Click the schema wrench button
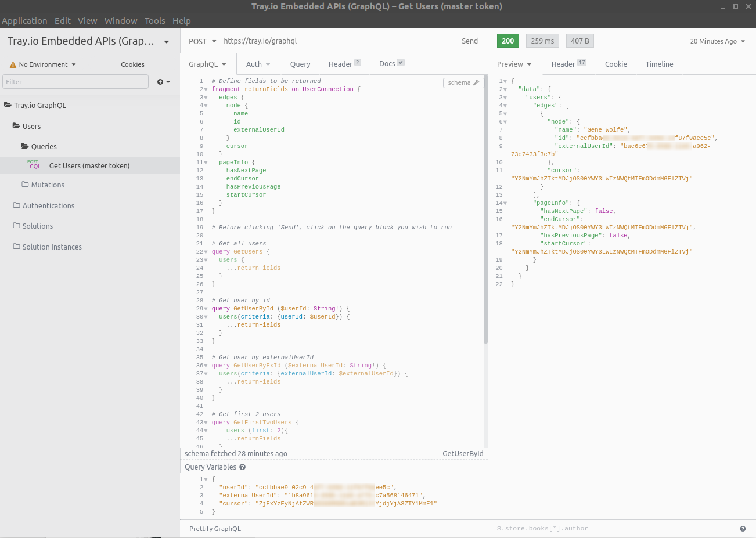The height and width of the screenshot is (538, 756). pos(463,82)
